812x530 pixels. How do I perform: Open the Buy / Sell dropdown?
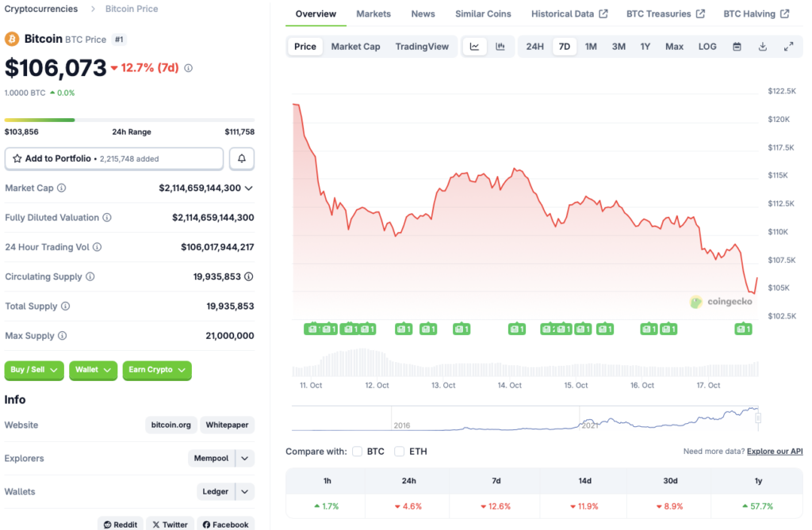tap(34, 370)
